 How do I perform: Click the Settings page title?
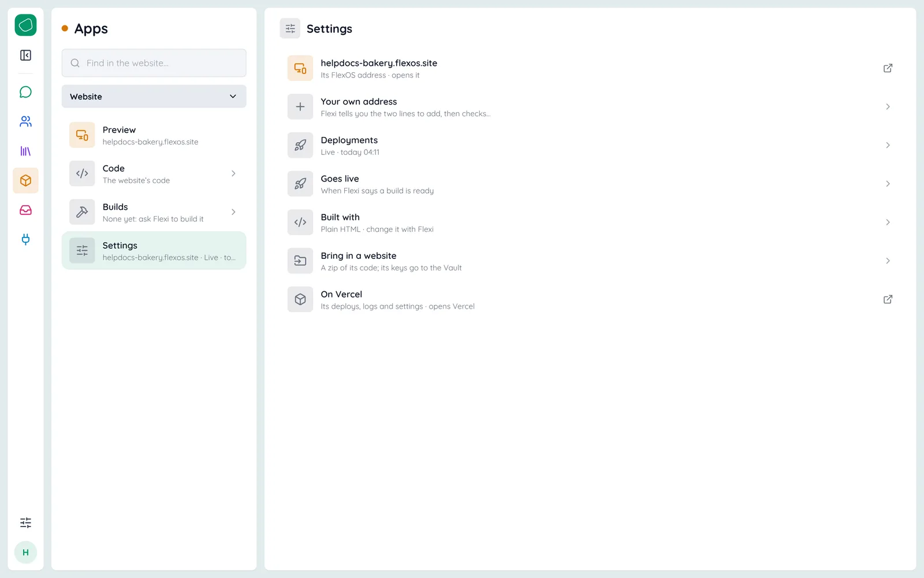tap(329, 29)
